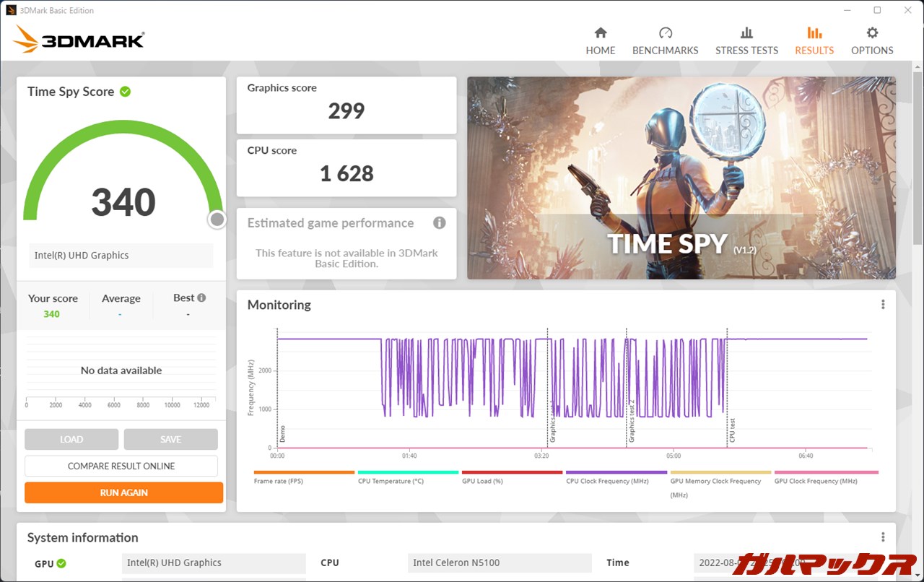Open the Options gear icon
The height and width of the screenshot is (582, 924).
pyautogui.click(x=872, y=33)
